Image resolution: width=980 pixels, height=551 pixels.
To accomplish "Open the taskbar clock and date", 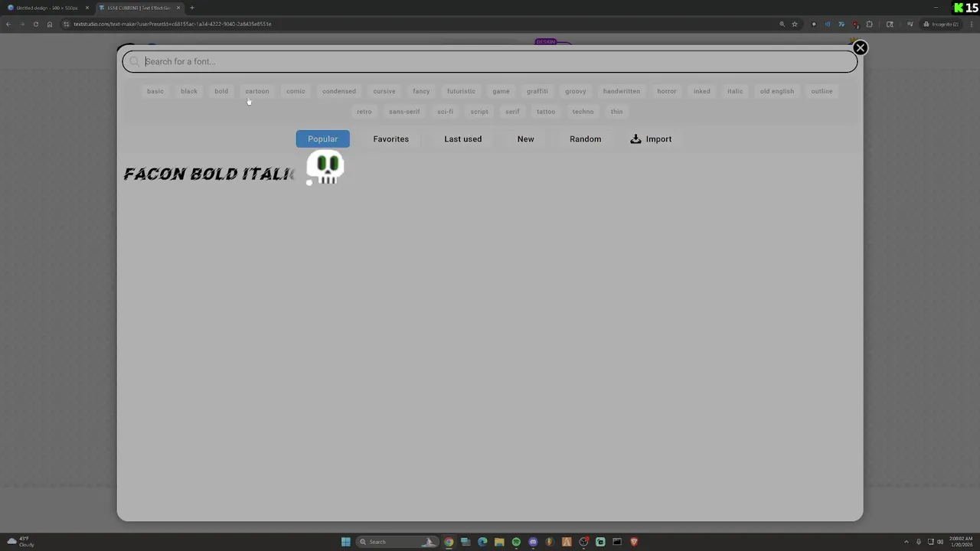I will click(960, 542).
